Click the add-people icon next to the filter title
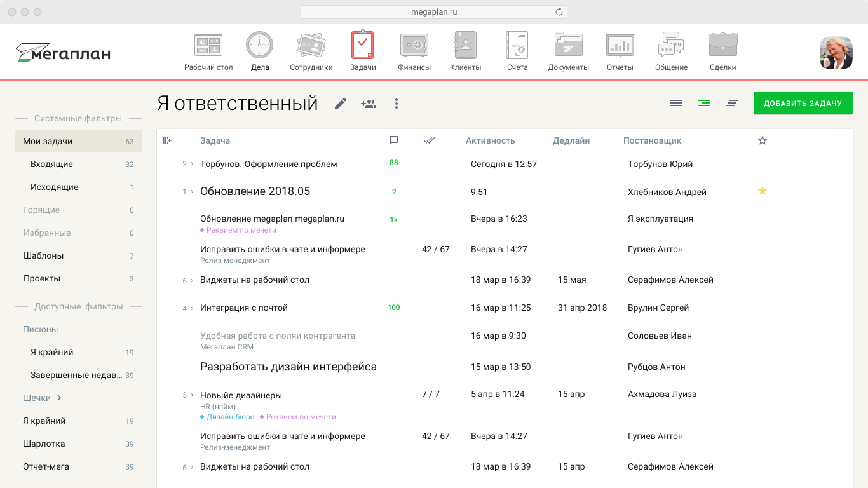This screenshot has width=868, height=488. pyautogui.click(x=369, y=103)
